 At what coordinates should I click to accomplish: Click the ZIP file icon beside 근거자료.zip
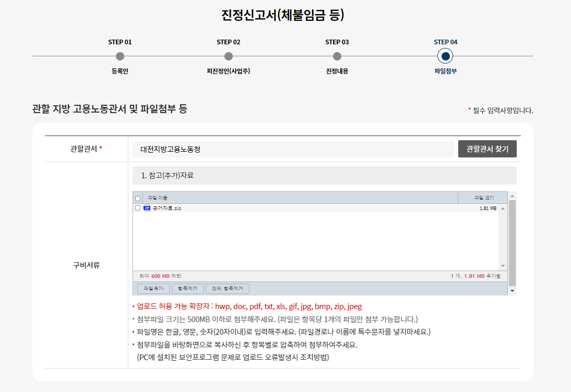[x=148, y=208]
